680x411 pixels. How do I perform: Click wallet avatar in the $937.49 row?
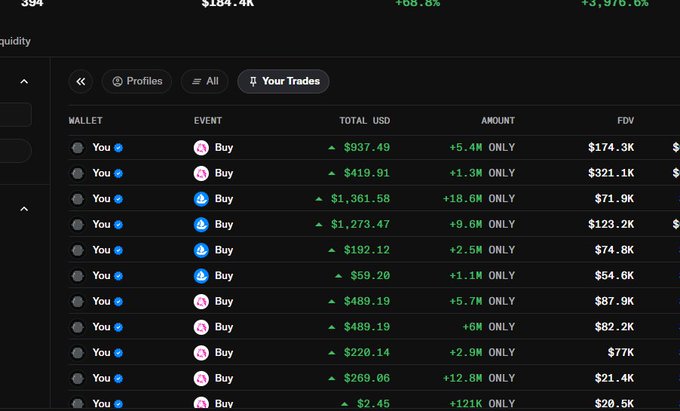point(78,148)
